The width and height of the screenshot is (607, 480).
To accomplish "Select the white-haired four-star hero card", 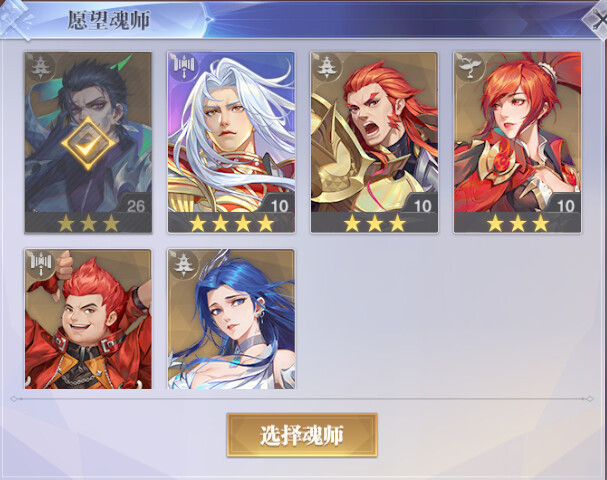I will (x=231, y=142).
